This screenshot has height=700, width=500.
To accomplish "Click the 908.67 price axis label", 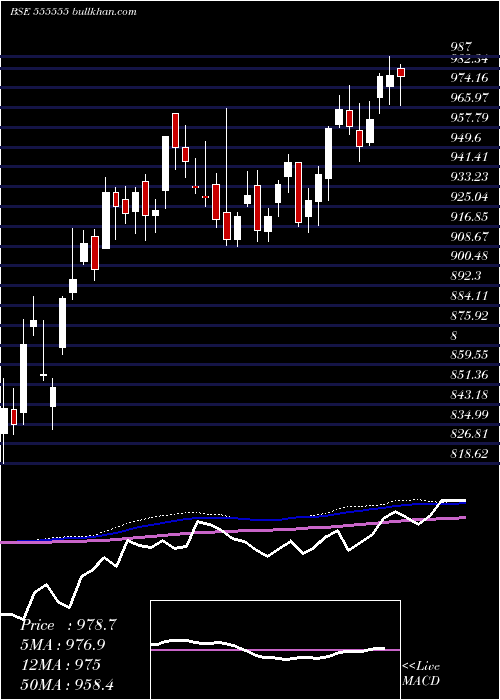I will [469, 237].
